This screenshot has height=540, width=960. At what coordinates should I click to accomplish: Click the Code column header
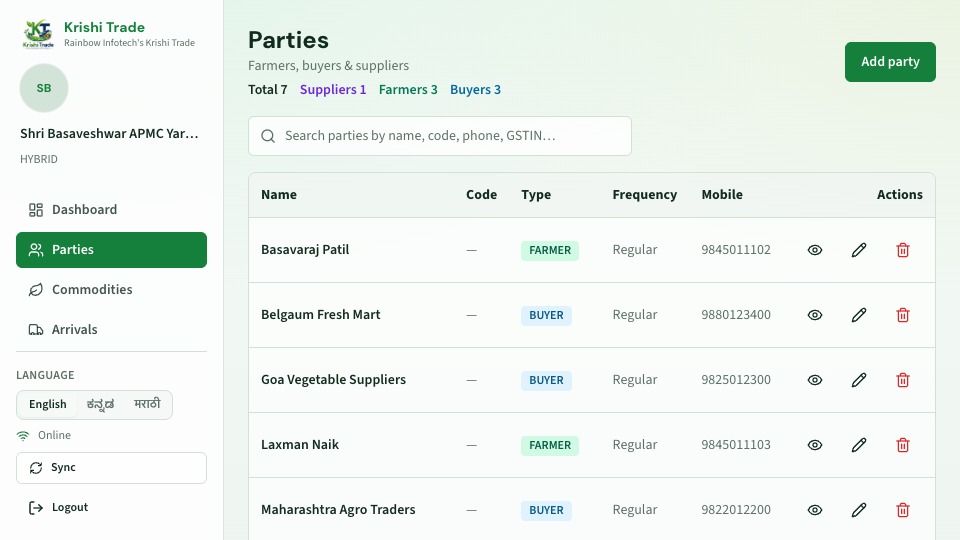coord(481,195)
